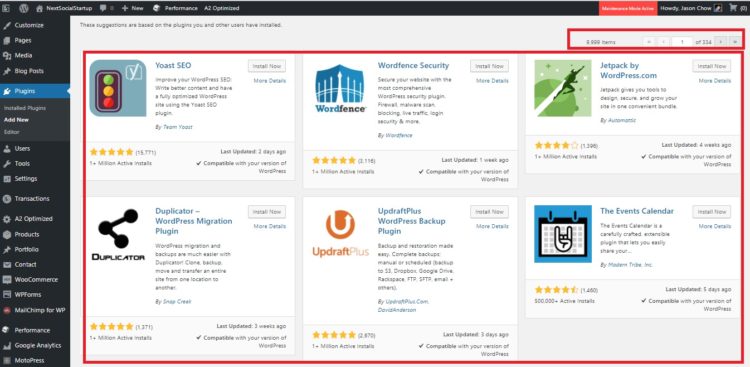Open Installed Plugins submenu item

tap(24, 108)
